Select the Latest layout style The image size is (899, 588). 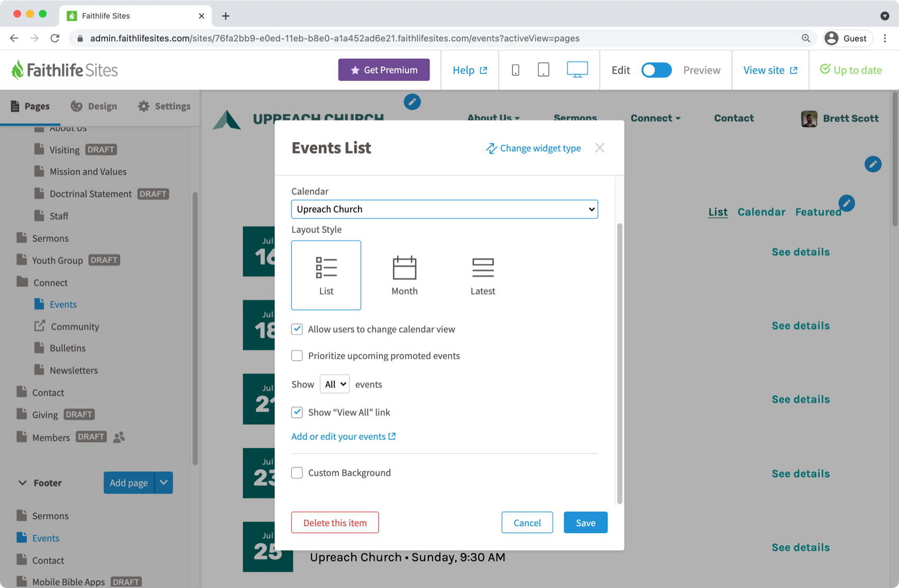(483, 275)
